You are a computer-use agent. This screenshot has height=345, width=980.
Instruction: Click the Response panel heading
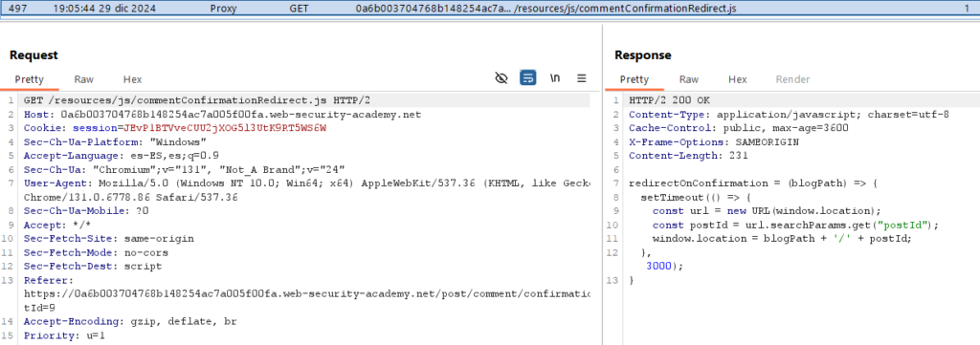click(642, 54)
